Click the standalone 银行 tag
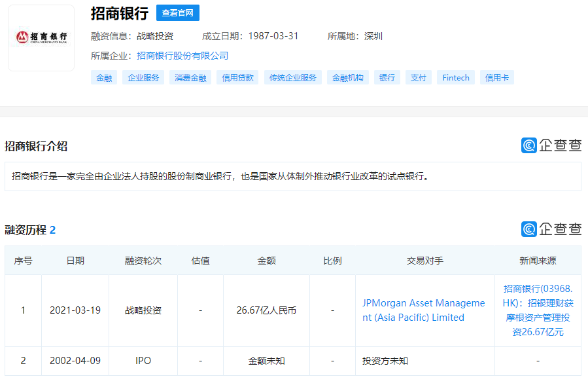The height and width of the screenshot is (385, 588). click(387, 78)
